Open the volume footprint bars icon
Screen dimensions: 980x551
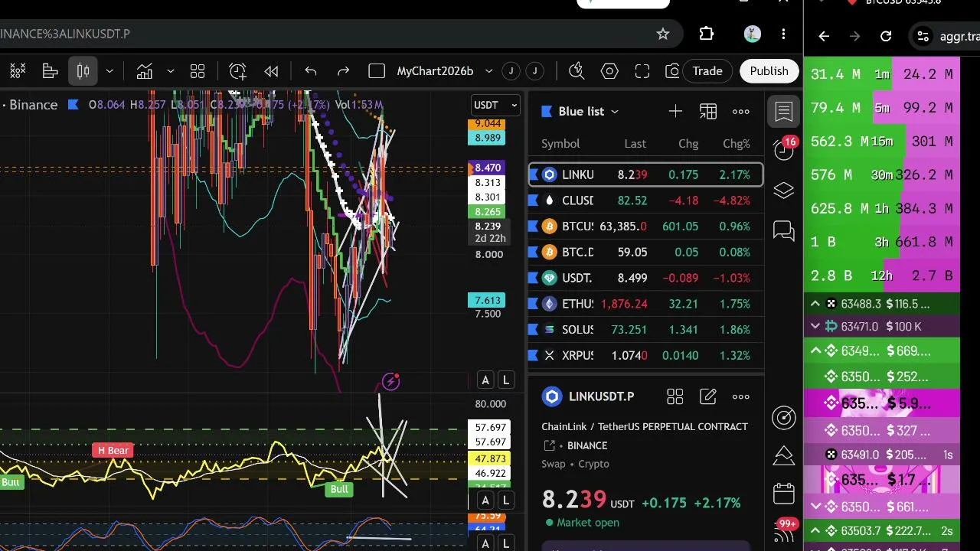pyautogui.click(x=51, y=71)
